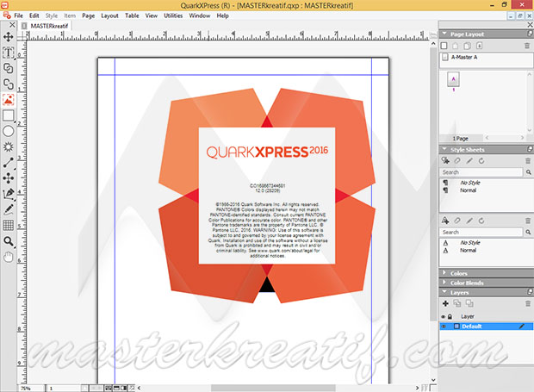Select the Bezier Pen tool
This screenshot has width=534, height=392.
click(8, 194)
